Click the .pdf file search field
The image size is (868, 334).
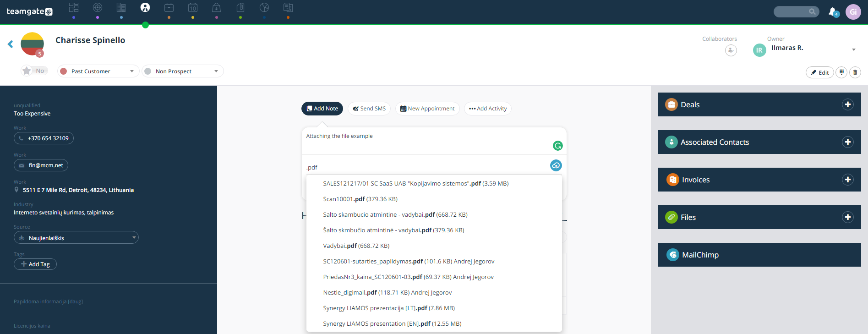426,167
